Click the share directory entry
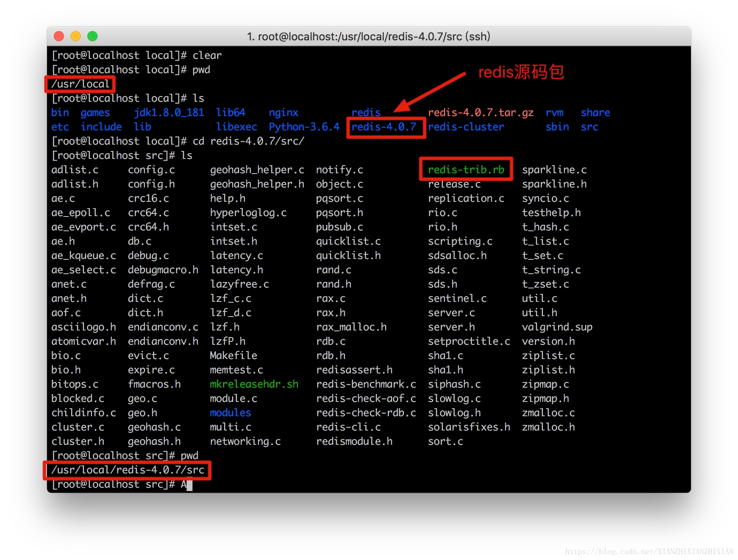The height and width of the screenshot is (560, 738). click(596, 113)
